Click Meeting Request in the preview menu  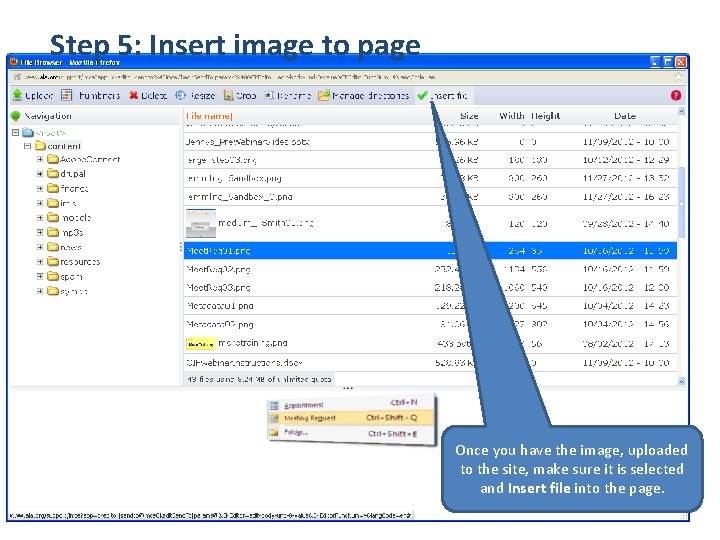pos(310,418)
